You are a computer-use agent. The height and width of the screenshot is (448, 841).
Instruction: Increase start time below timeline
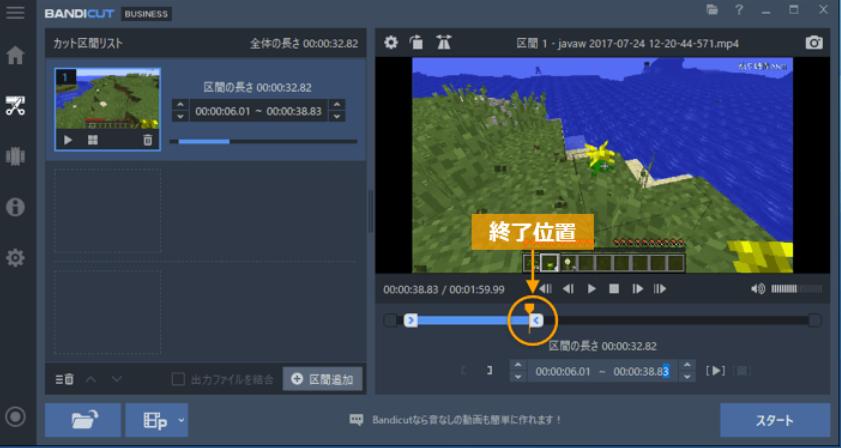(518, 365)
